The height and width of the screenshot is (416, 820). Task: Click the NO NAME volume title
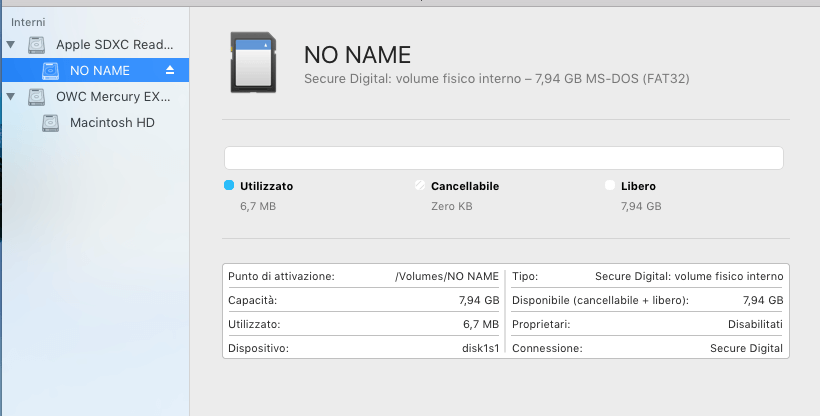coord(357,55)
